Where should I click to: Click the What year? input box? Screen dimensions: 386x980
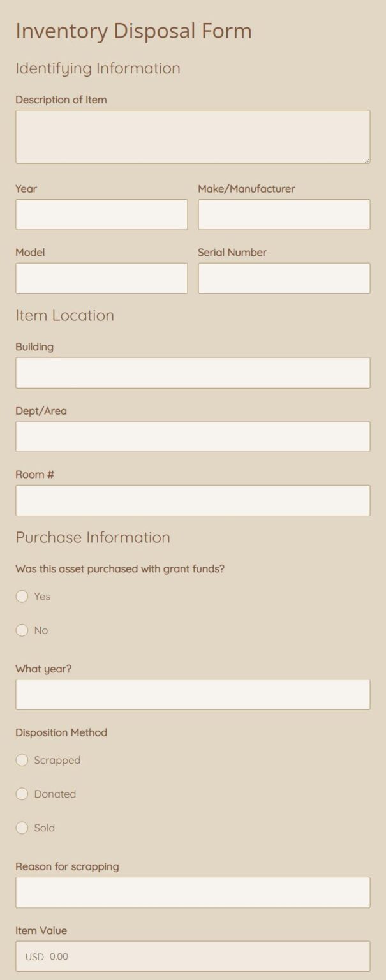click(192, 694)
